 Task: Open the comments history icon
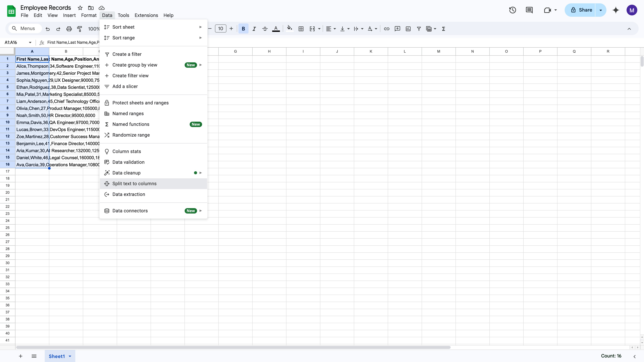(529, 10)
